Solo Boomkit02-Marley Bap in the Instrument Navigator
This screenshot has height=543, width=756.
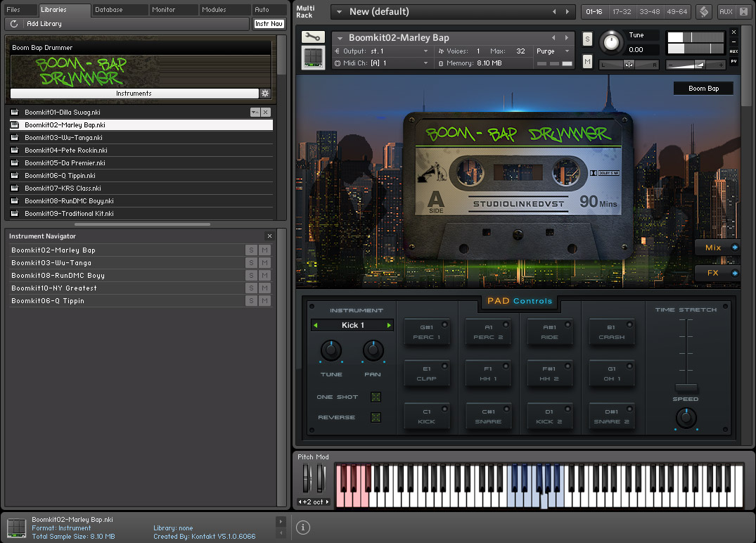[x=251, y=250]
